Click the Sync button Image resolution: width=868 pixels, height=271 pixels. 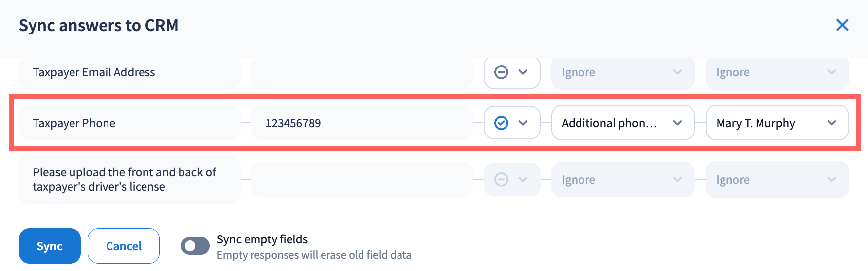click(49, 246)
